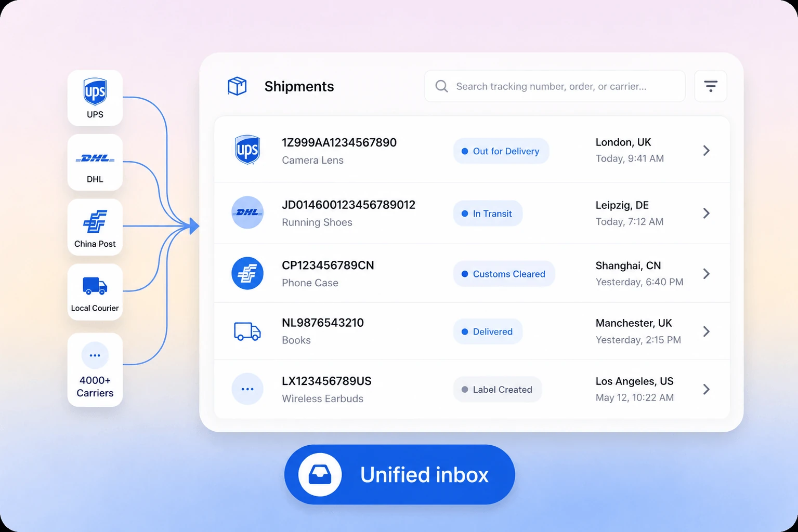
Task: Click the Yesterday, 2:15 PM timestamp
Action: [x=638, y=340]
